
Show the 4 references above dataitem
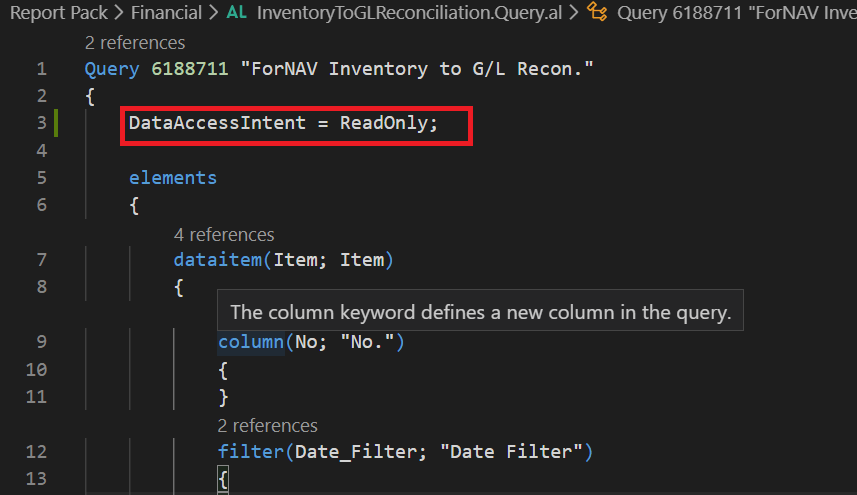point(224,234)
